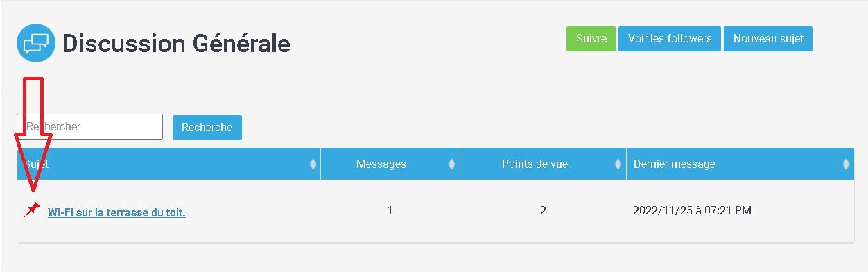Click the sort arrows in Messages column
868x272 pixels.
(452, 164)
